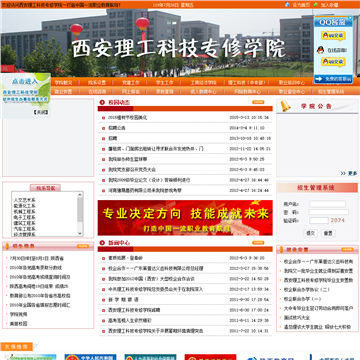This screenshot has height=360, width=360.
Task: Click the MORE button in 招生信息 panel
Action: tap(83, 246)
